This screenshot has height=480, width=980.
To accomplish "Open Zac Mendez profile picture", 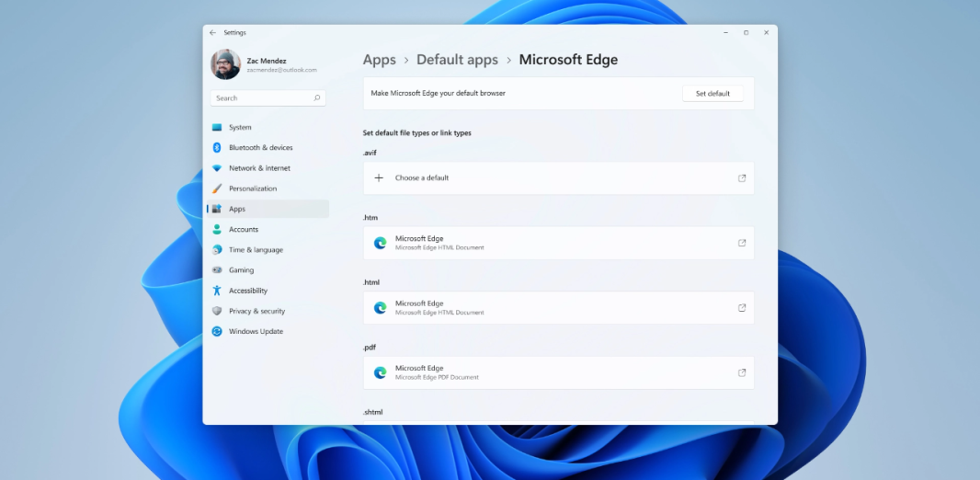I will click(x=225, y=64).
